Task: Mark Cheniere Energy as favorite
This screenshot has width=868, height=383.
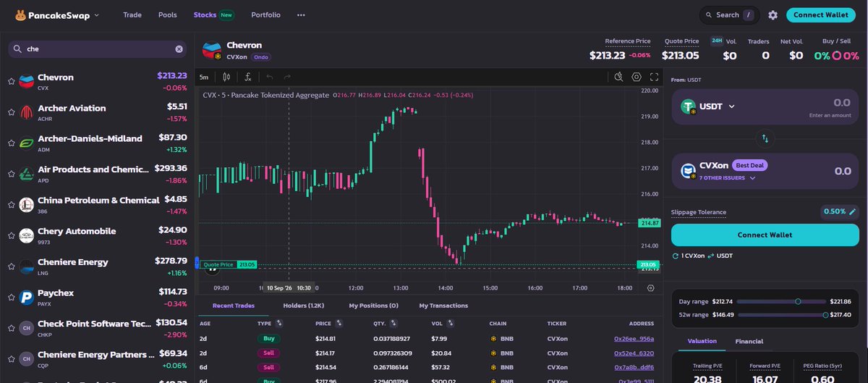Action: 11,266
